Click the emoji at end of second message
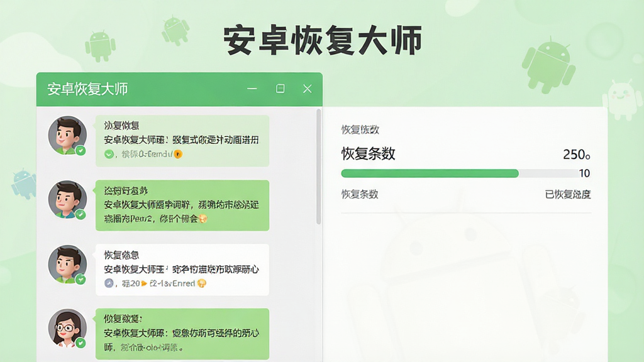Image resolution: width=644 pixels, height=362 pixels. 203,219
